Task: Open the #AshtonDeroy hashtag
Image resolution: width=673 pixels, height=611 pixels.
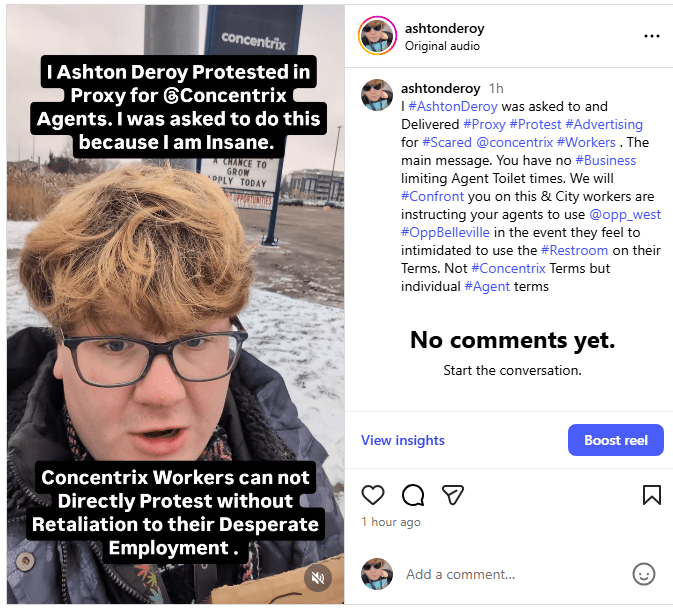Action: point(453,106)
